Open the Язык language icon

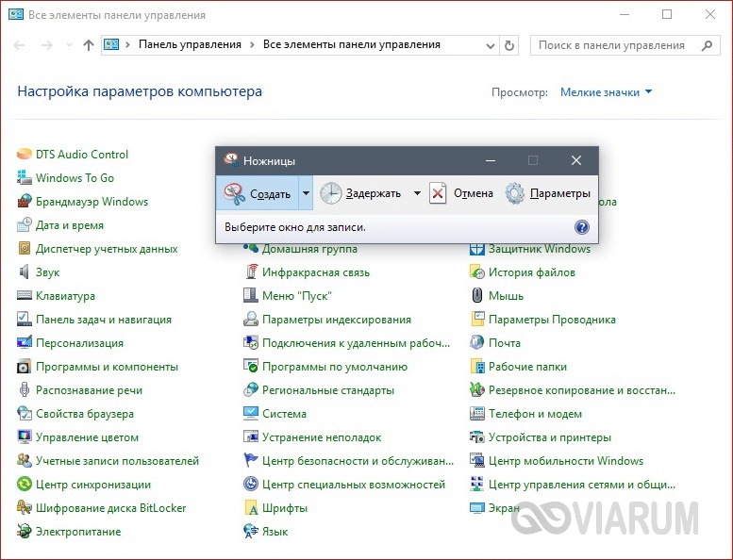coord(251,532)
